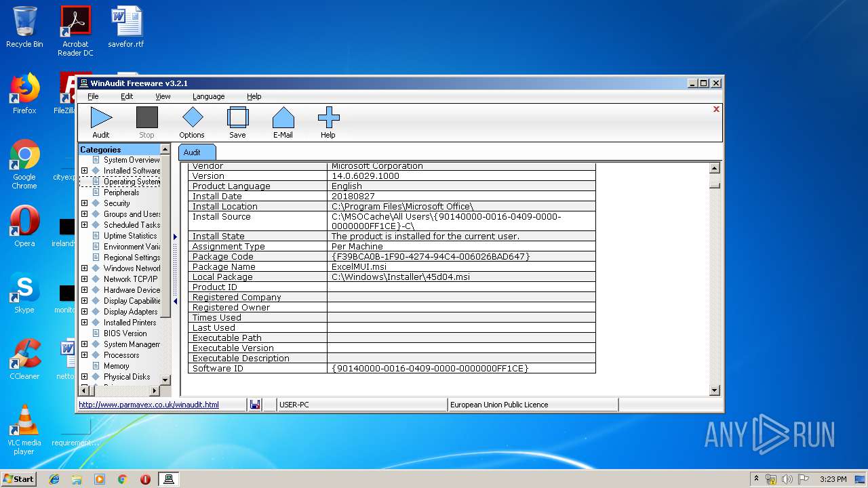Select Physical Disks category
Screen dimensions: 868x488
point(127,377)
